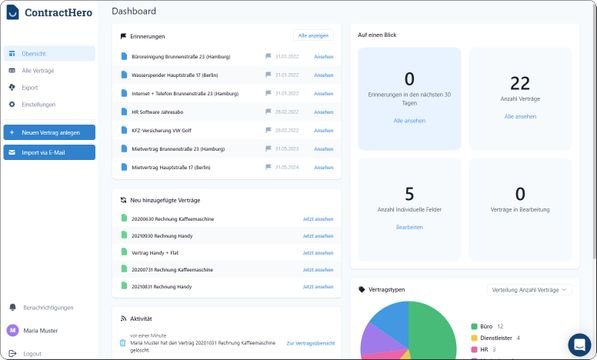This screenshot has height=360, width=597.
Task: Open Export in the sidebar
Action: point(49,88)
